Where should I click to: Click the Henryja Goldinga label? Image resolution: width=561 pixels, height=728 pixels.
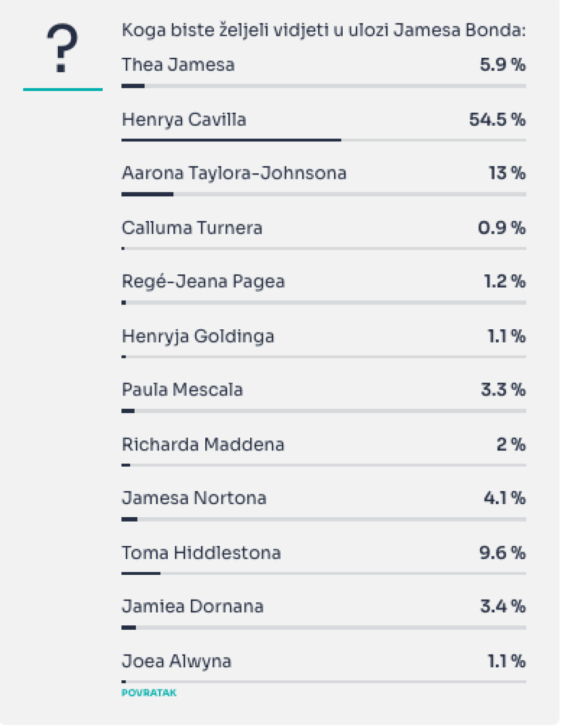[198, 337]
